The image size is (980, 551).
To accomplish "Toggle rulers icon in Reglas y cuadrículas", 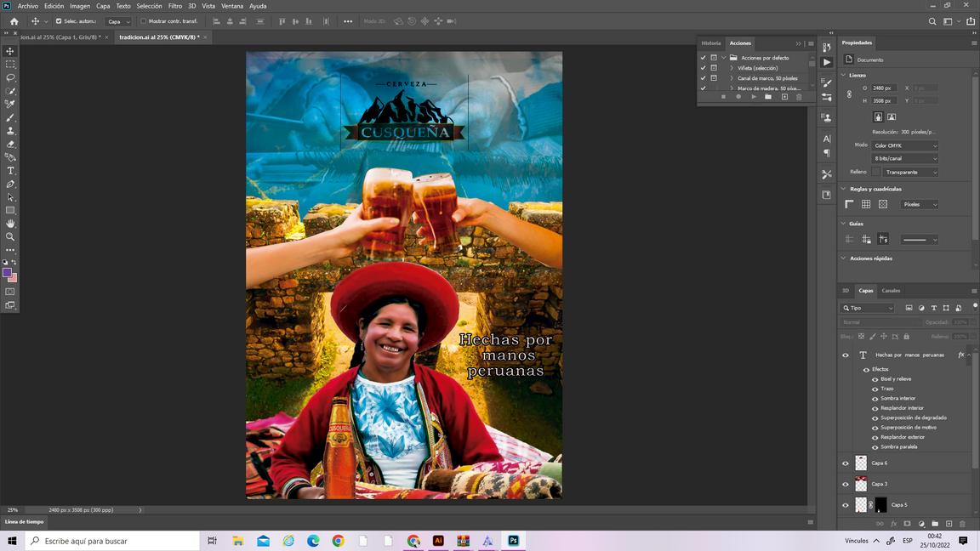I will coord(849,204).
